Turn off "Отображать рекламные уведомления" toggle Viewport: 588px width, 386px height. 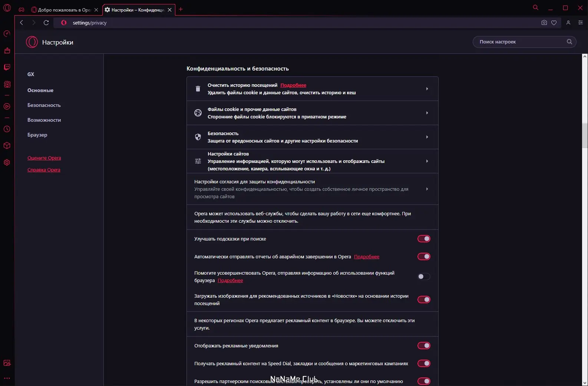(x=424, y=346)
